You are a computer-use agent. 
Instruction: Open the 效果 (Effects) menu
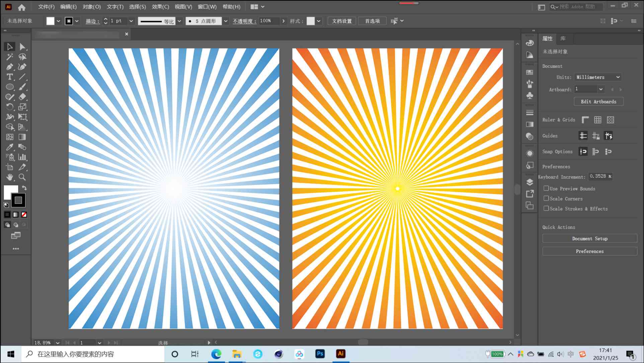160,7
